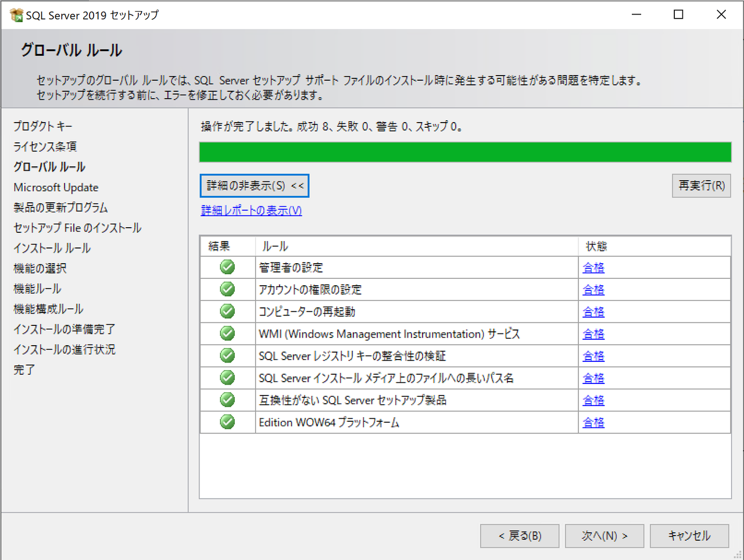Collapse details with 詳細の非表示(S) button
The image size is (744, 560).
[x=255, y=186]
